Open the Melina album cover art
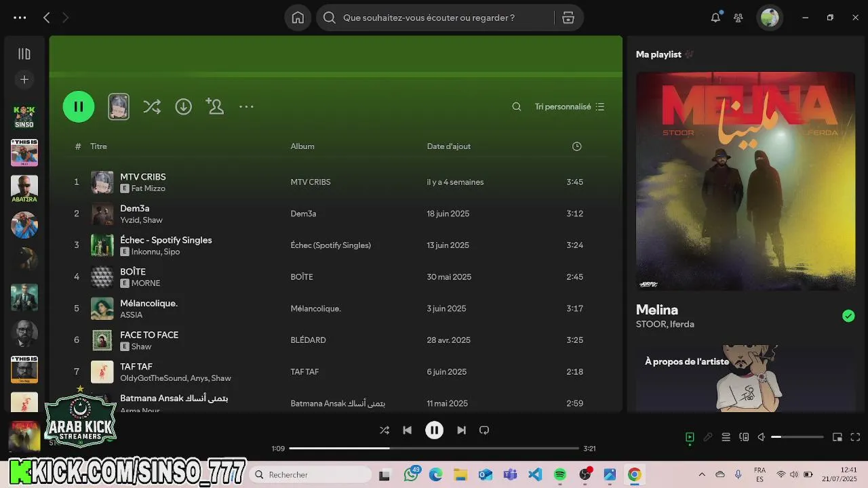The height and width of the screenshot is (488, 868). 745,181
